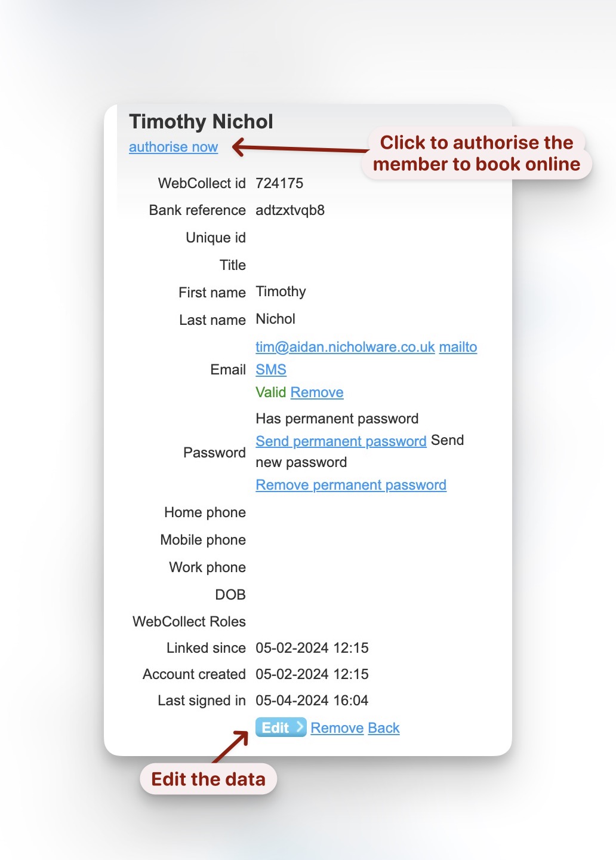This screenshot has height=860, width=616.
Task: Click the mailto link beside the email
Action: click(x=458, y=347)
